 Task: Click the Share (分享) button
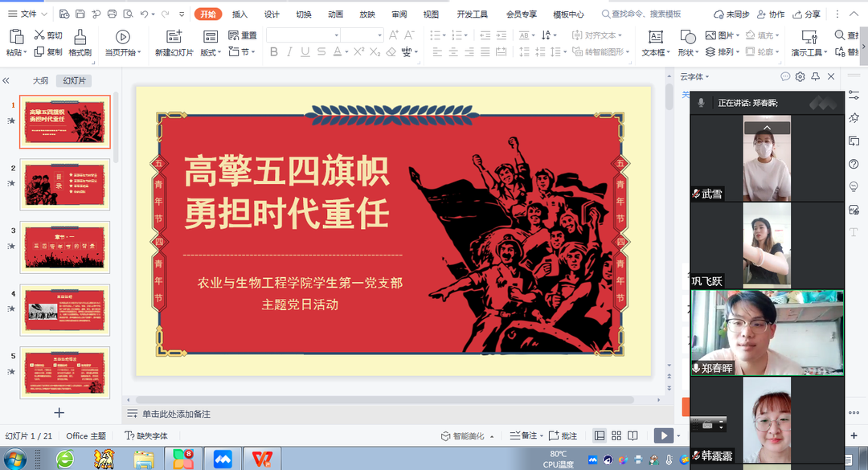807,14
